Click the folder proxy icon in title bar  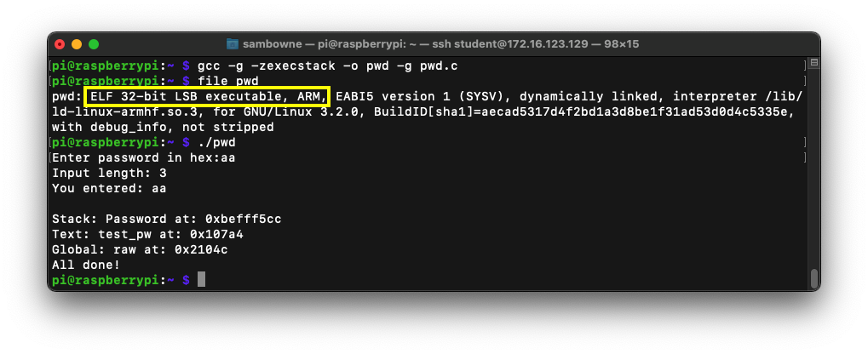pyautogui.click(x=233, y=43)
